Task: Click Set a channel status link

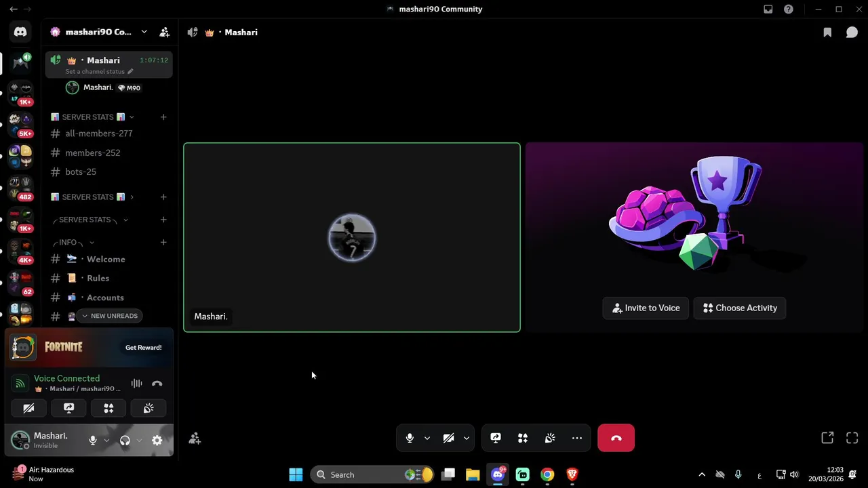Action: (95, 71)
